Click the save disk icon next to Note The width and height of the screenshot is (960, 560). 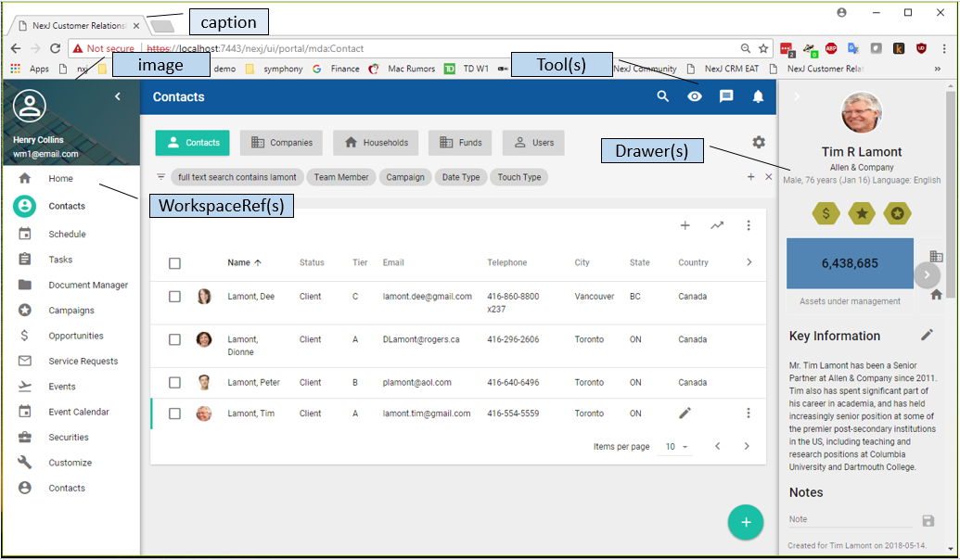[x=928, y=521]
